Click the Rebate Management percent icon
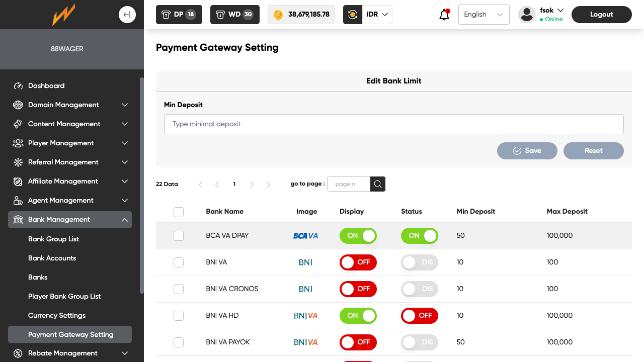Image resolution: width=644 pixels, height=362 pixels. tap(18, 353)
